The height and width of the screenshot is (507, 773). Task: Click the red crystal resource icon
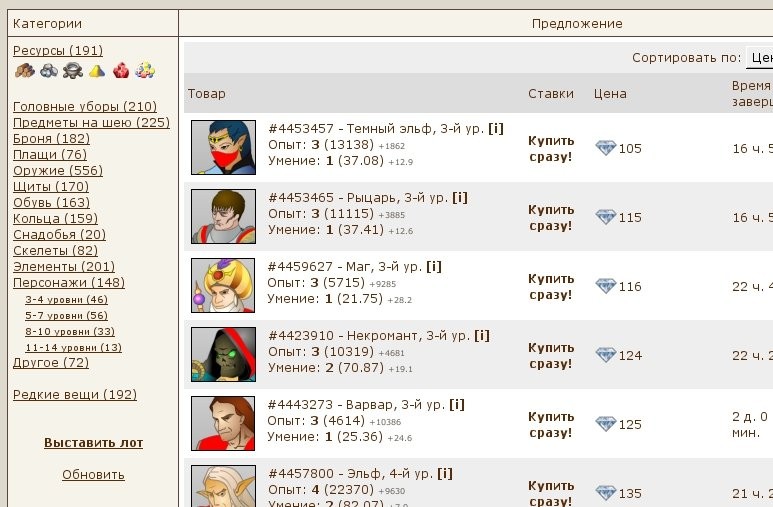(x=121, y=71)
